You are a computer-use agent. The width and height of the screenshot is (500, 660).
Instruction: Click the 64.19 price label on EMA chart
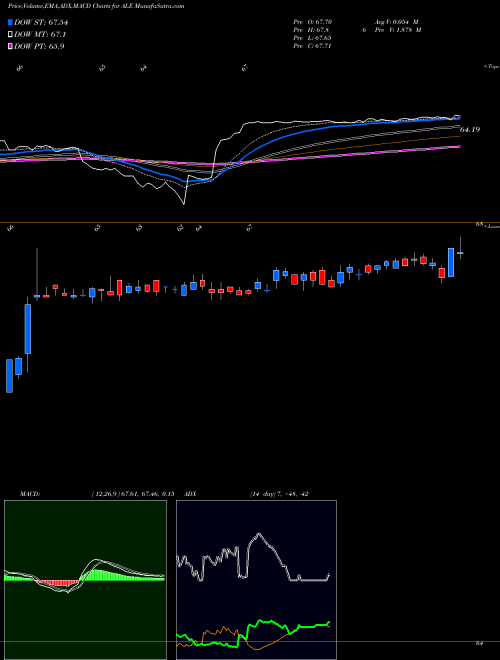pyautogui.click(x=470, y=130)
